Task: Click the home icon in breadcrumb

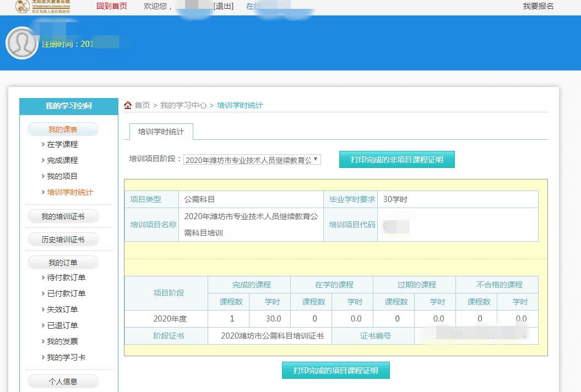Action: click(128, 105)
